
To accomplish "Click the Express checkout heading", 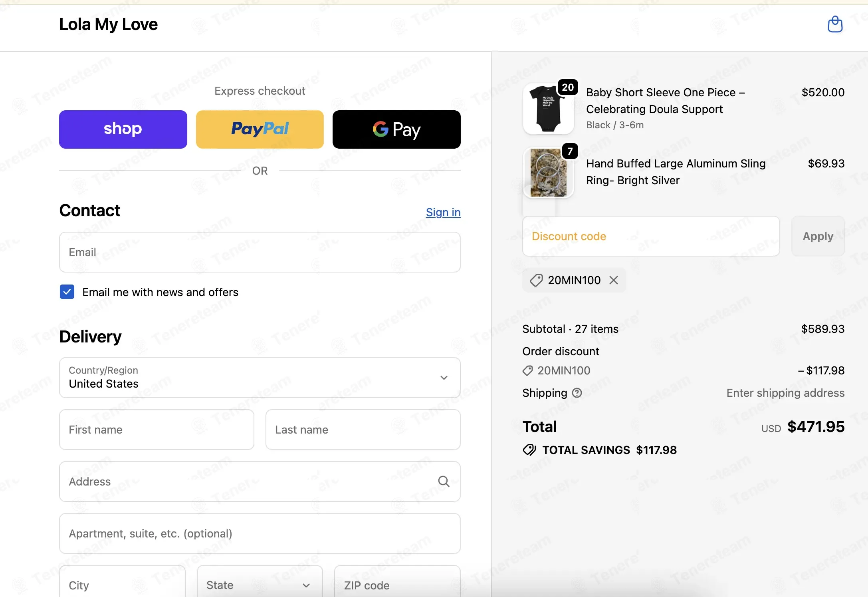I will (260, 91).
